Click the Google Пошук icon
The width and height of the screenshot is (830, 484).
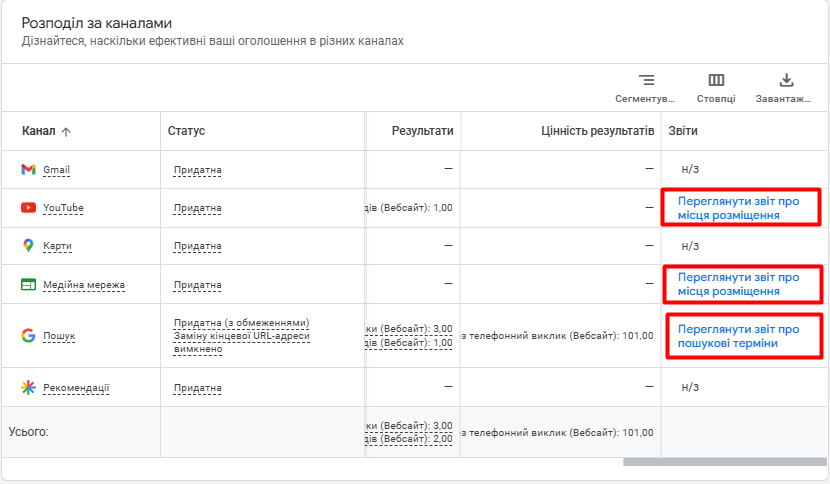point(28,335)
